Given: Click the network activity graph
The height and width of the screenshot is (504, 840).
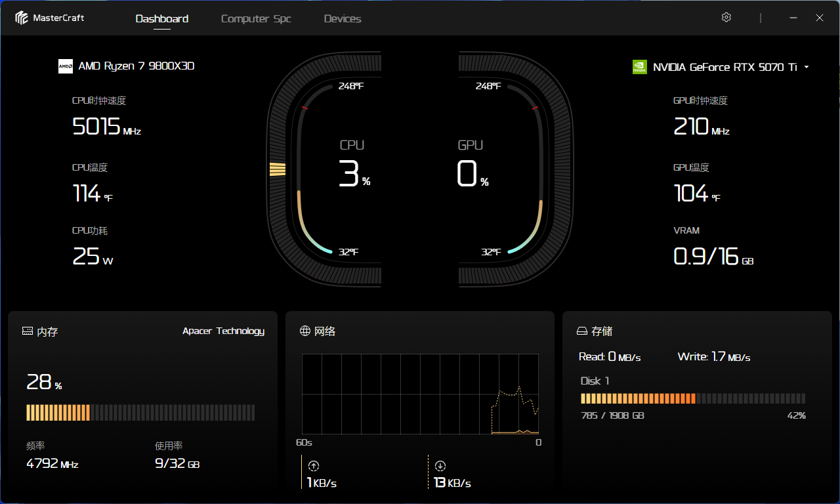Looking at the screenshot, I should click(420, 394).
